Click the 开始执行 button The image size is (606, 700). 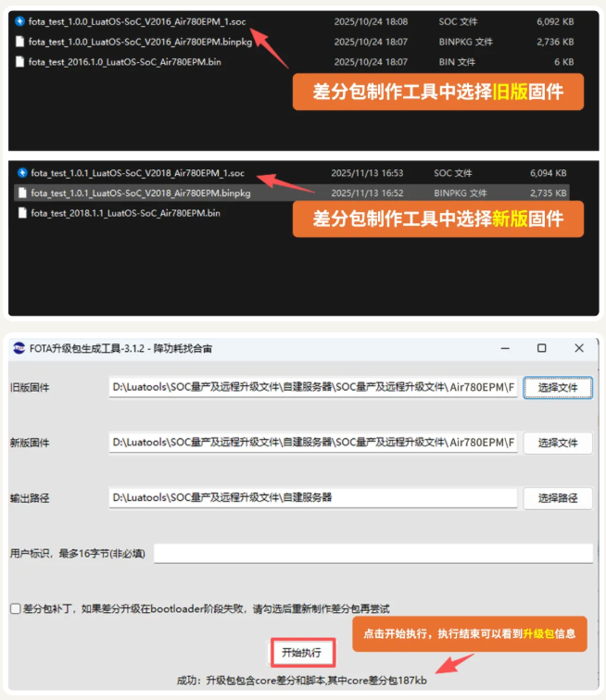tap(302, 653)
